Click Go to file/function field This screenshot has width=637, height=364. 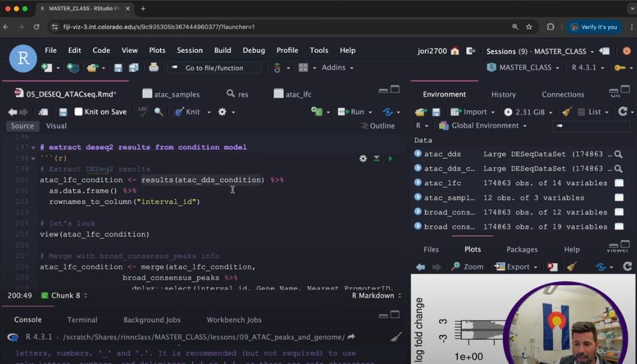tap(214, 68)
